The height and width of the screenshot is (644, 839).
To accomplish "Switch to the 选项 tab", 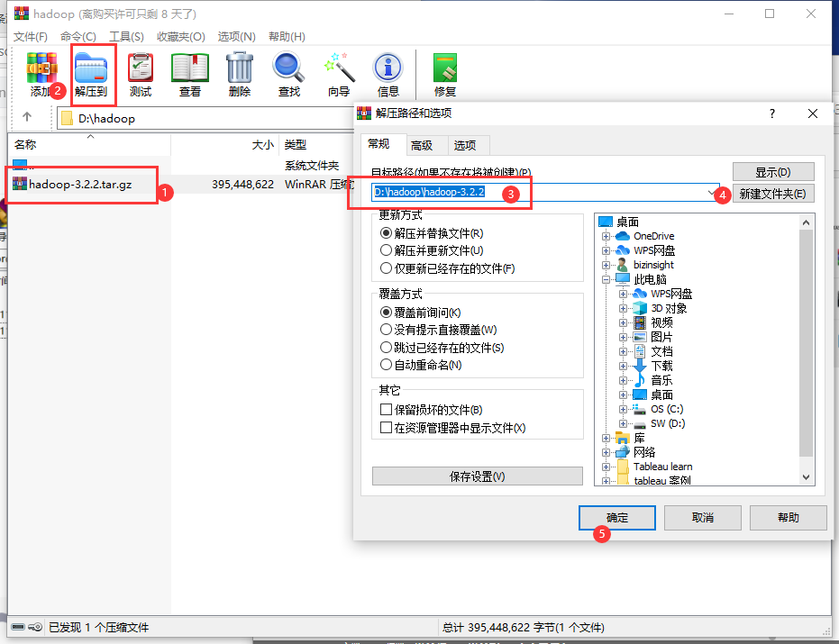I will tap(465, 146).
